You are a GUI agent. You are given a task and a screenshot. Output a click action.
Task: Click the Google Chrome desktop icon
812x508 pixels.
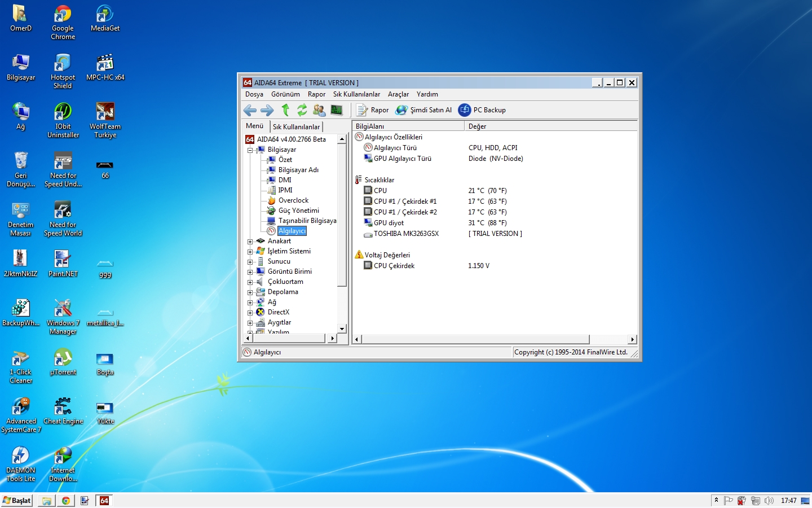[63, 23]
